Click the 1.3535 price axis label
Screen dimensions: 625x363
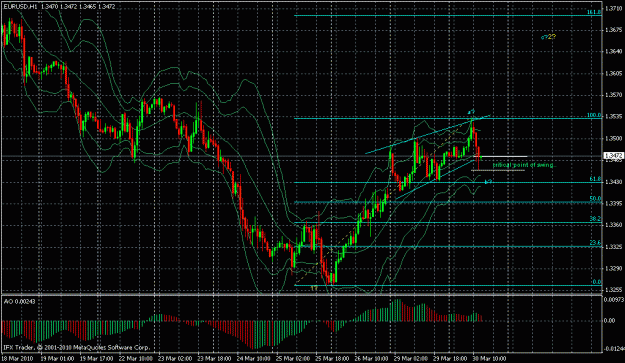tap(614, 117)
